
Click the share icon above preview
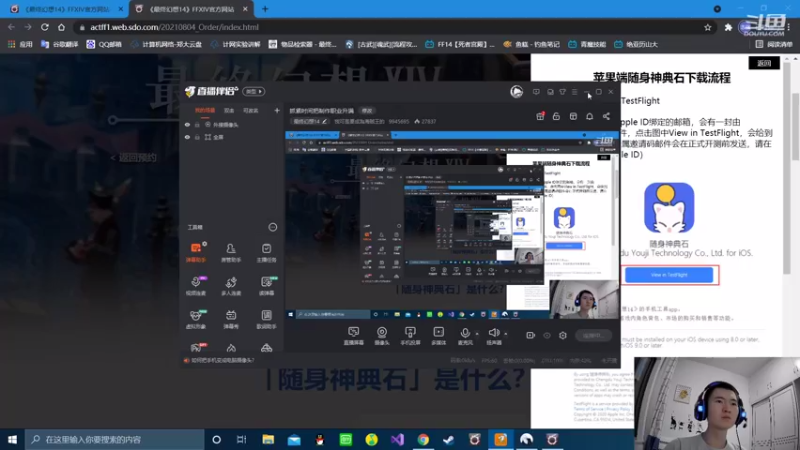(606, 116)
